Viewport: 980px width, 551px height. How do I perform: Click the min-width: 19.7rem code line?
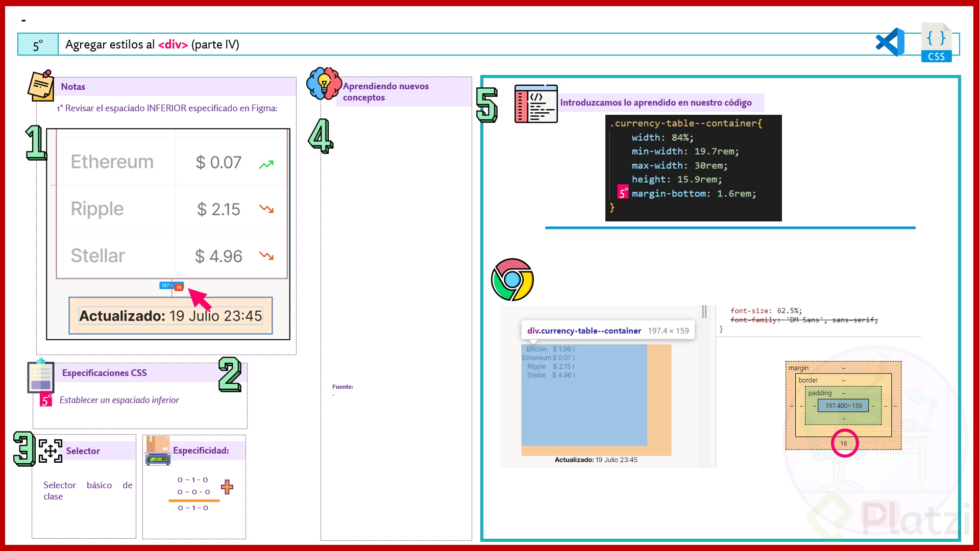[x=685, y=152]
